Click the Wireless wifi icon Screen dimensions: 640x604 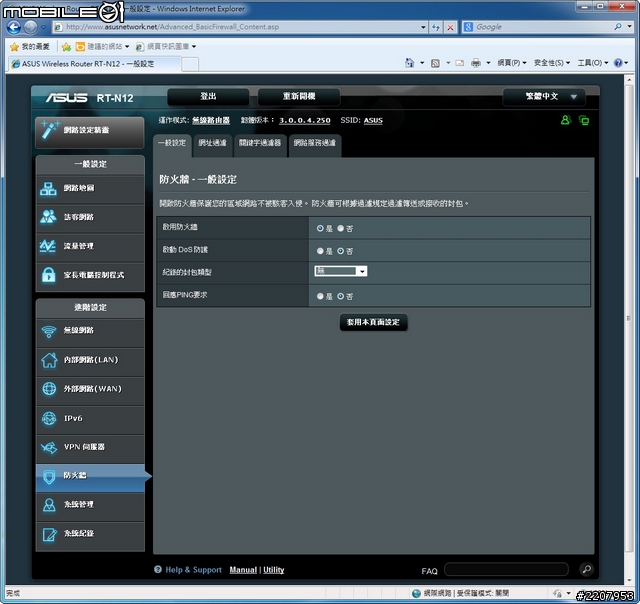coord(49,331)
